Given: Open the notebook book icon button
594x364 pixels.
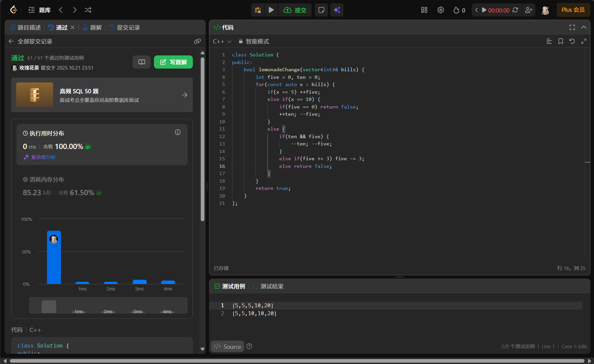Looking at the screenshot, I should tap(142, 62).
